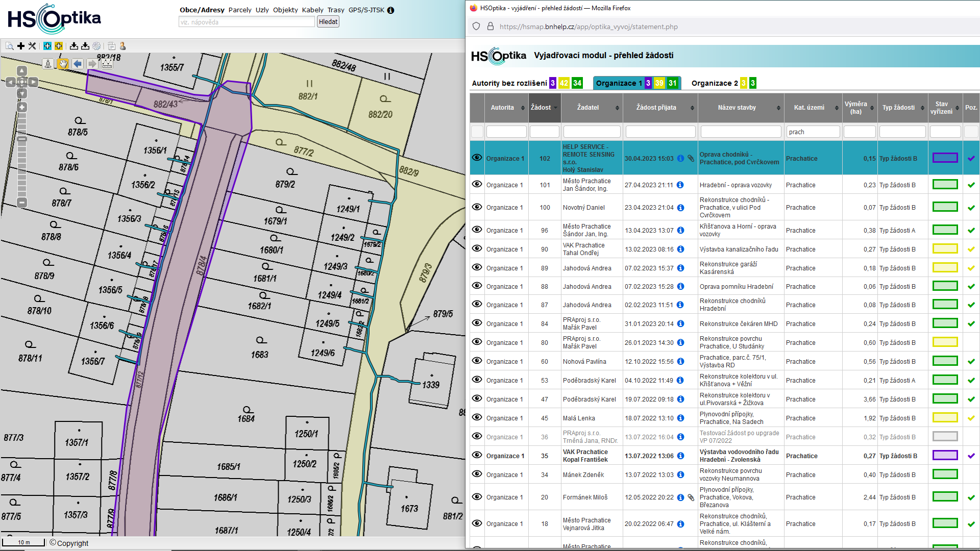980x551 pixels.
Task: Click the wrench and screwdriver tools icon
Action: 32,46
